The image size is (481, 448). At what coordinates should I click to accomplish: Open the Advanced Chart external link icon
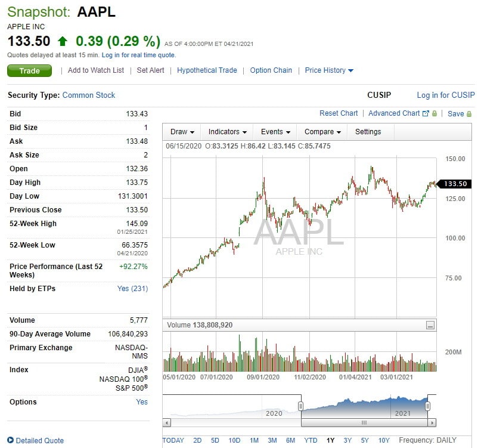point(426,113)
